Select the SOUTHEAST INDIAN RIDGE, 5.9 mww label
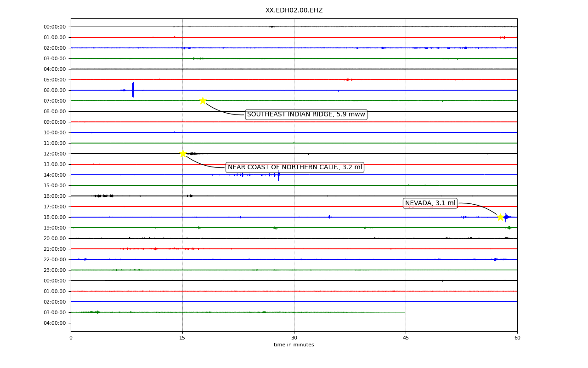This screenshot has height=368, width=588. coord(306,115)
